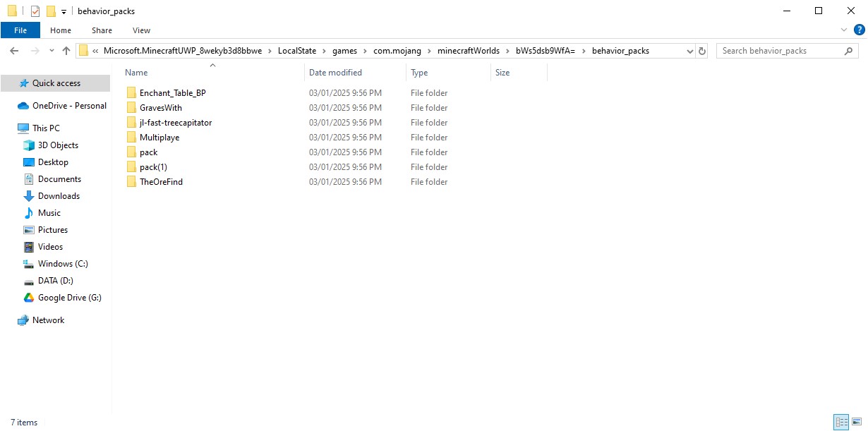Switch to the Share ribbon tab
This screenshot has height=431, width=868.
coord(102,30)
